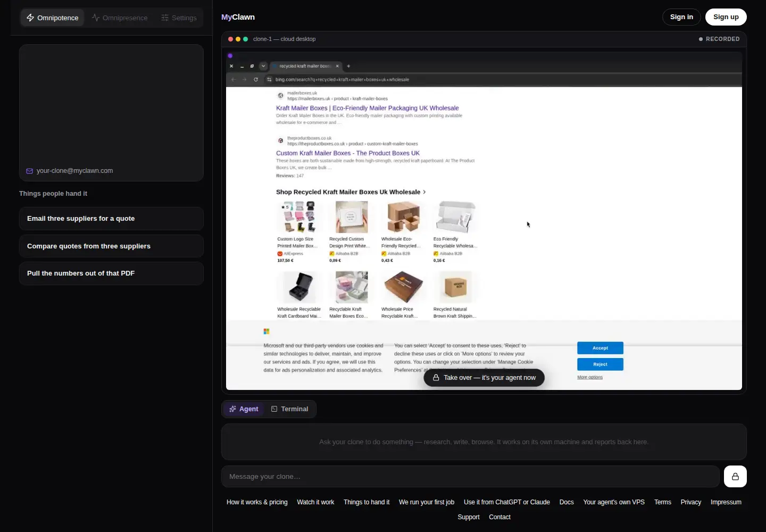Open the Docs footer link

tap(567, 502)
